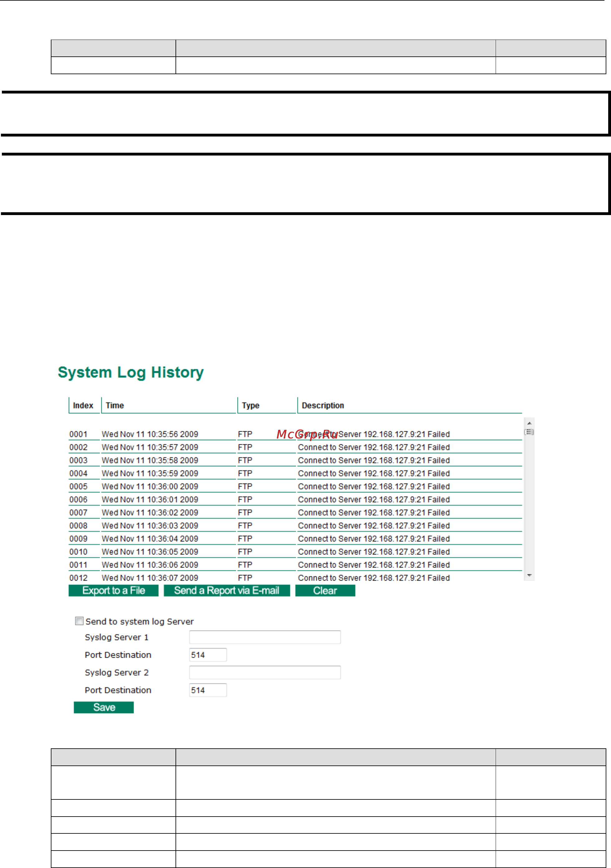Click timestamp Wed Nov 11 10:36:05 2009
Viewport: 611px width, 868px height.
tap(150, 552)
